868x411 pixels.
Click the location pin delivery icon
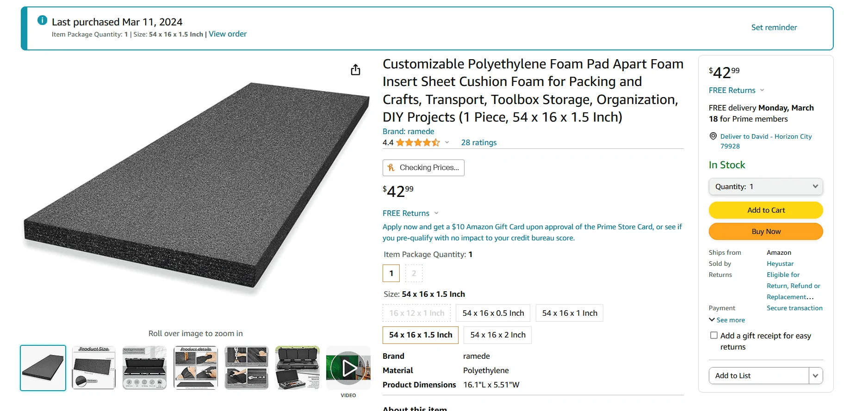(713, 136)
